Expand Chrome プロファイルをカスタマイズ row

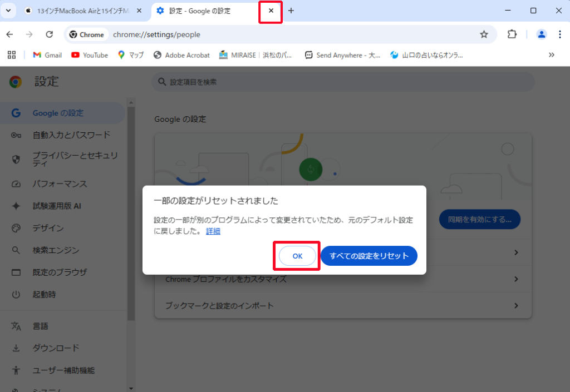click(x=343, y=279)
